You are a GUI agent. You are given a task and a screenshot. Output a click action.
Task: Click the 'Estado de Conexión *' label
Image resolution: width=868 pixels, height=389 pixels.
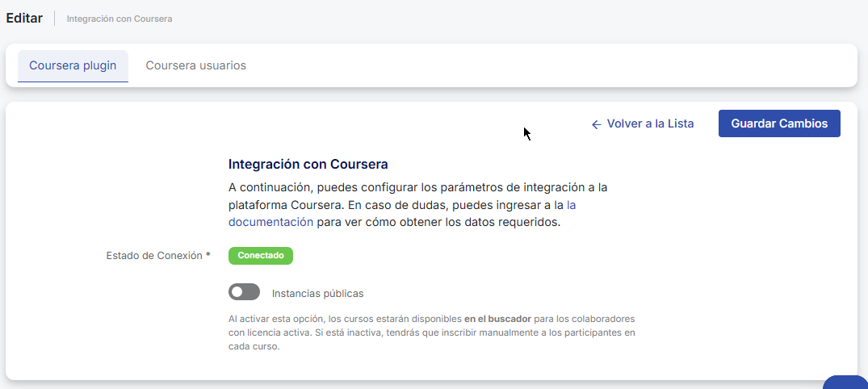(x=158, y=256)
